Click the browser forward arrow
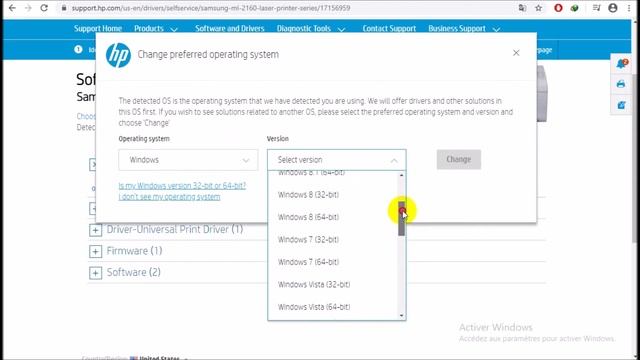640x360 pixels. (x=28, y=8)
